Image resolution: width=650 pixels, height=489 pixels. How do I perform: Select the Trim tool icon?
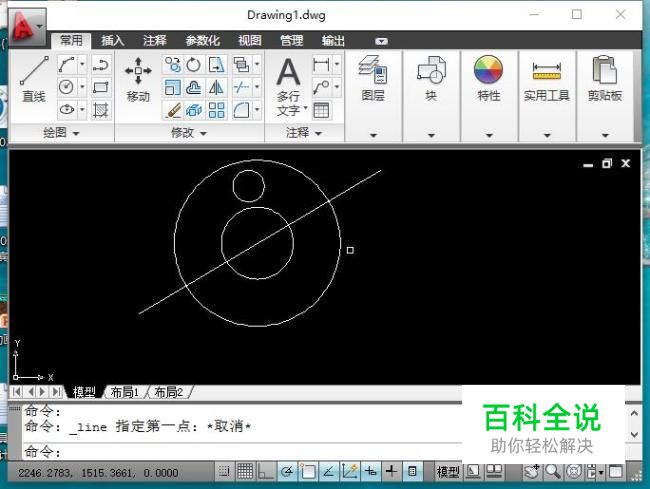click(241, 87)
